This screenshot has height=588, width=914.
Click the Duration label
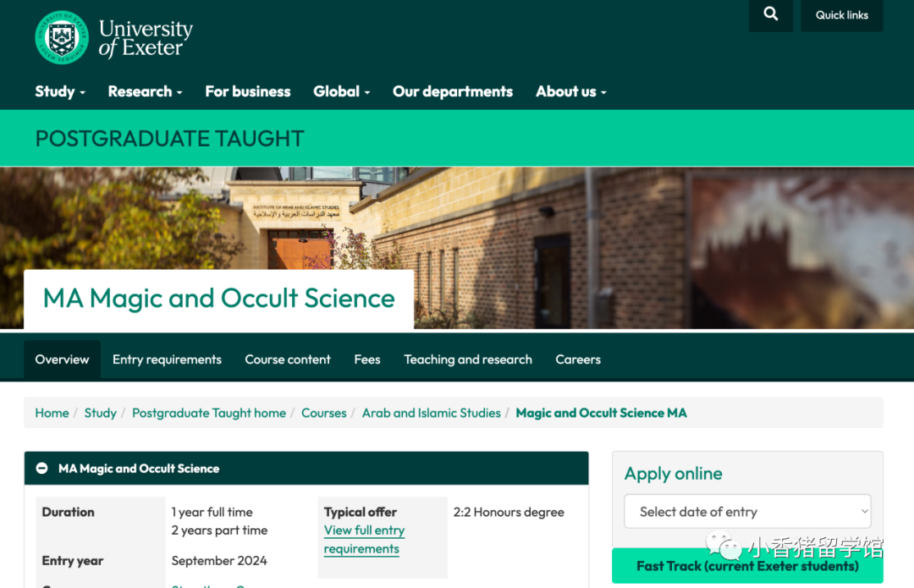coord(69,512)
